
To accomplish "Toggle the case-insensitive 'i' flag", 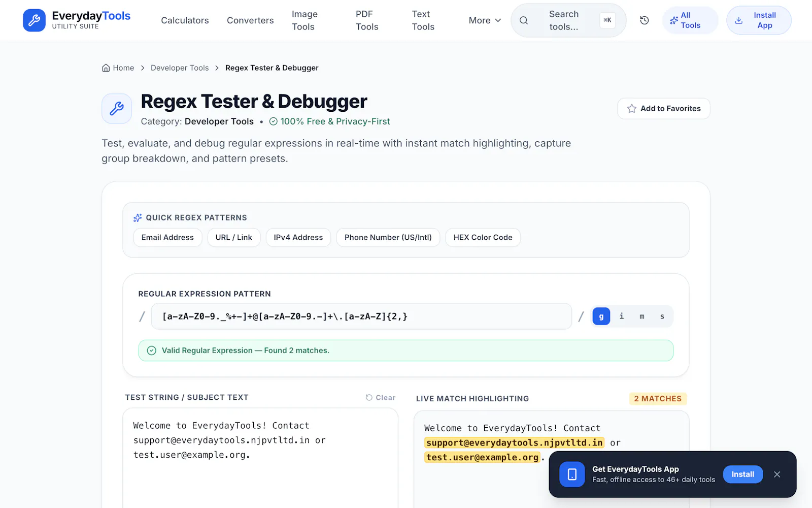I will pyautogui.click(x=622, y=316).
